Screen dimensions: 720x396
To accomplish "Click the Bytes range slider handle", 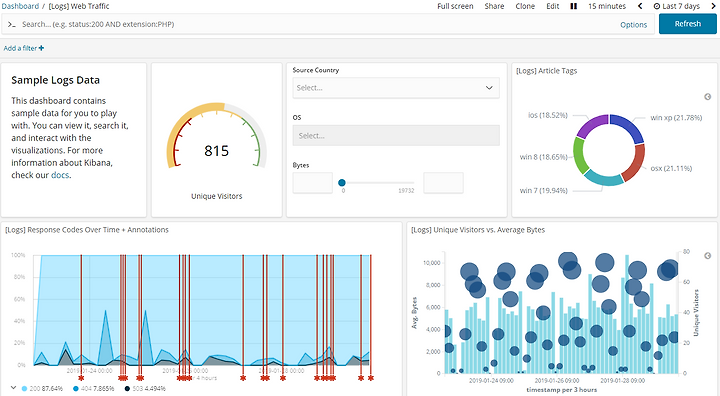I will (342, 182).
